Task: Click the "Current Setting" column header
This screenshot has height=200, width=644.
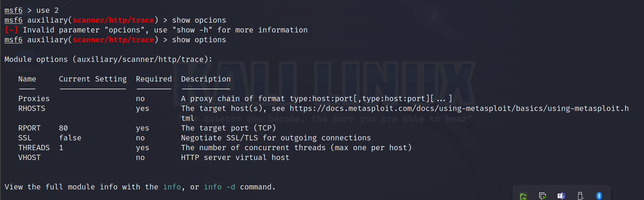Action: (93, 79)
